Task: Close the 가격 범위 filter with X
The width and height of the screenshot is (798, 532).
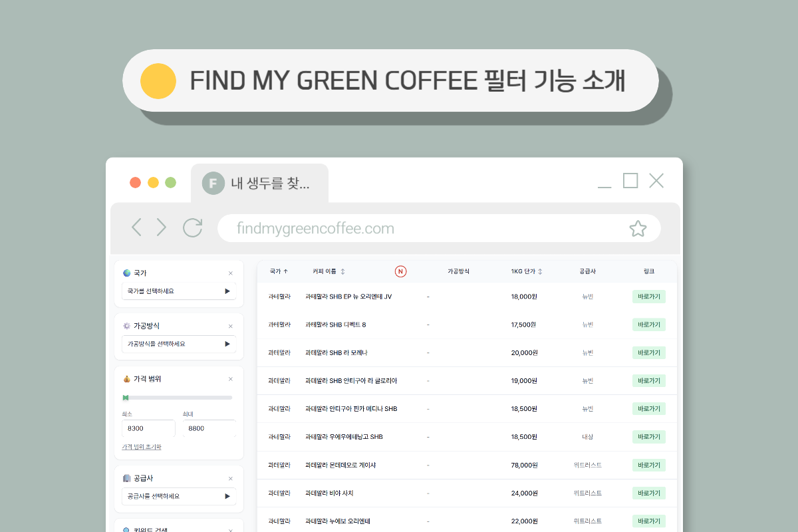Action: (x=231, y=379)
